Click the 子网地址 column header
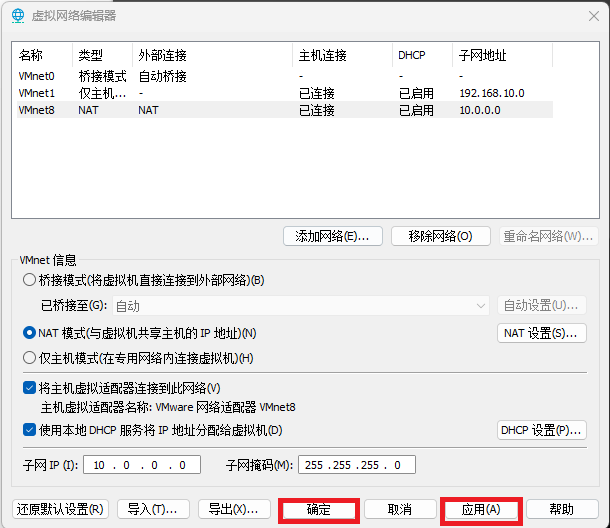 [x=503, y=55]
